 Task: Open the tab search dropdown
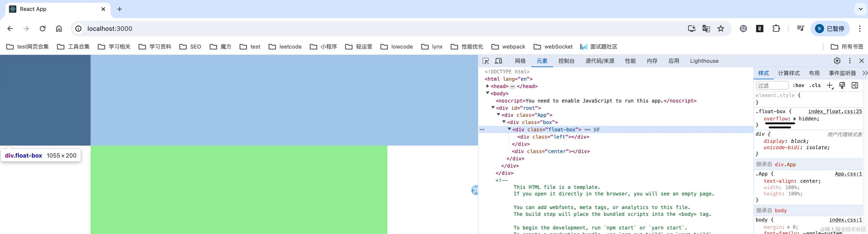click(861, 9)
